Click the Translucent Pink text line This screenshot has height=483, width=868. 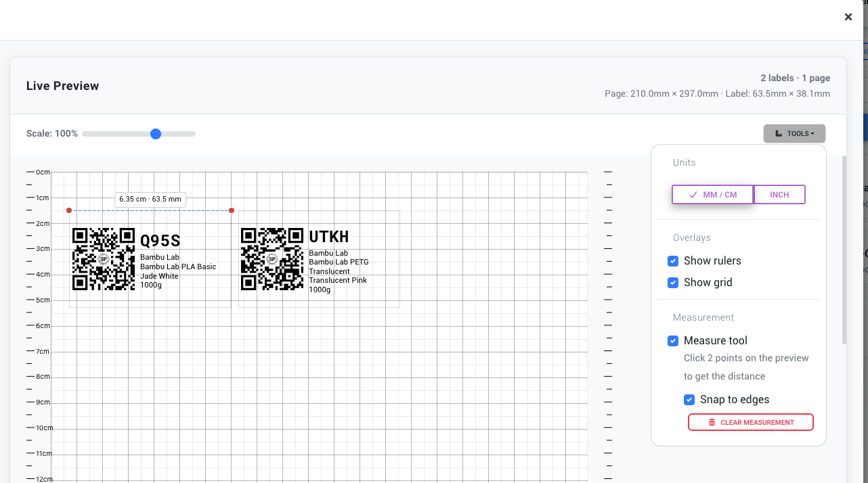(x=338, y=280)
